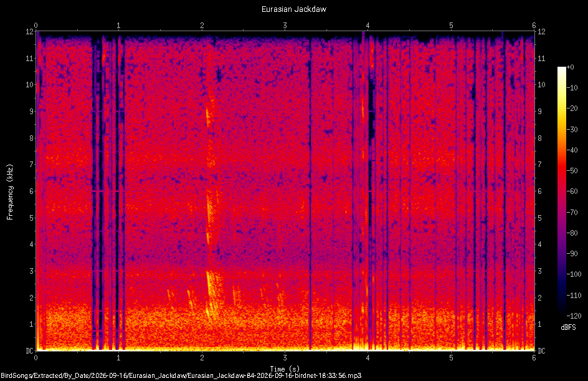
Task: Click the dBFS color gradient bar
Action: click(561, 191)
